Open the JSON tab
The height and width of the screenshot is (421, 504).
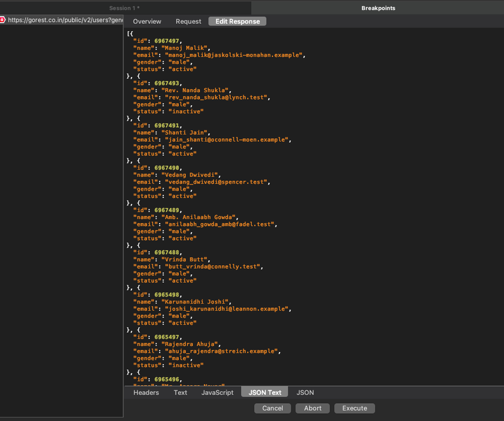click(x=305, y=392)
